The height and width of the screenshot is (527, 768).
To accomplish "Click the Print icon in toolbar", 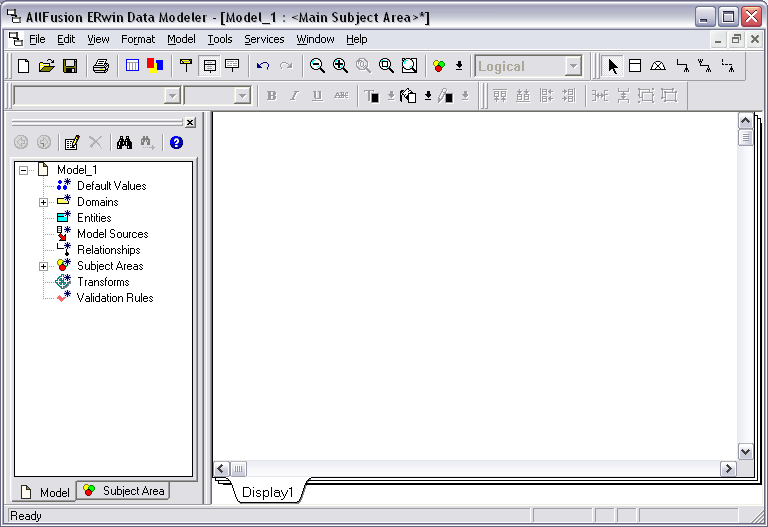I will [x=100, y=66].
